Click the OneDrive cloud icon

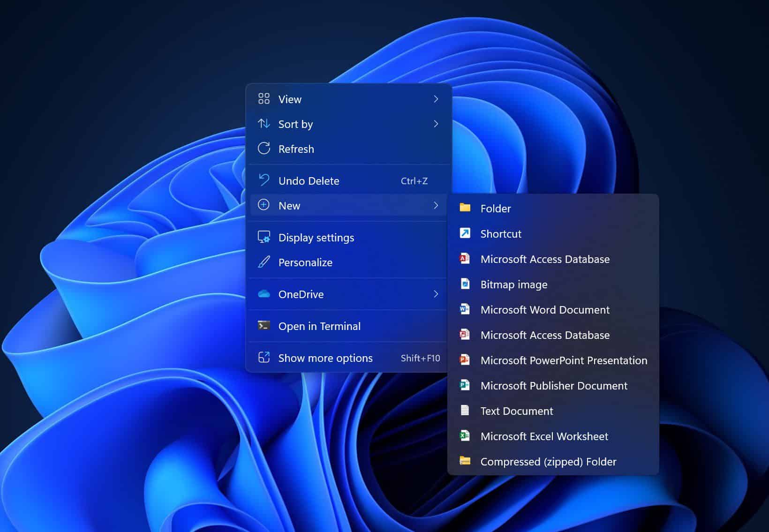click(264, 294)
